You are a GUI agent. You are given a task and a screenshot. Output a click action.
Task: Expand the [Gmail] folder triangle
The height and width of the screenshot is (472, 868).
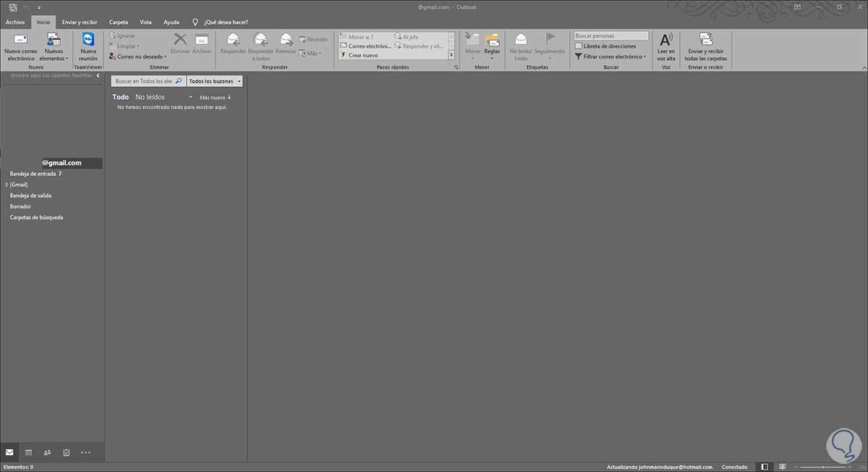pos(6,185)
